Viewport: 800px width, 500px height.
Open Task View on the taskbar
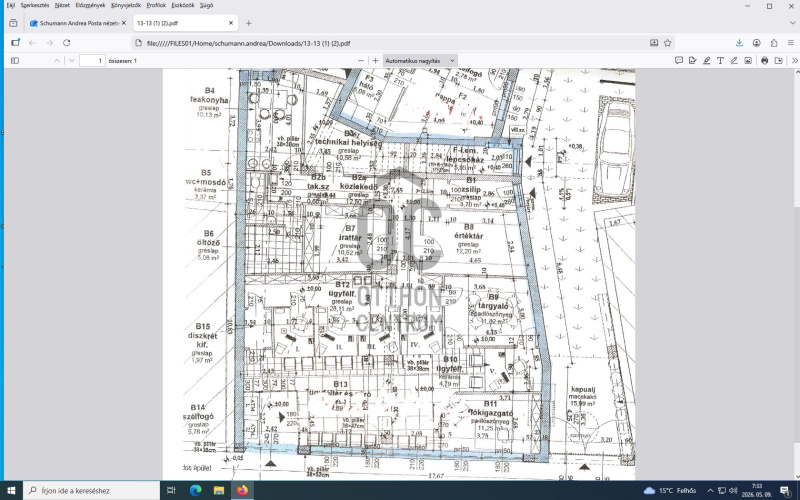[171, 490]
